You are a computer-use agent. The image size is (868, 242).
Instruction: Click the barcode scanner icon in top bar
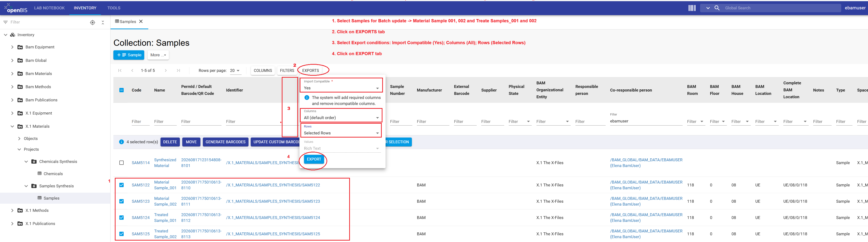pyautogui.click(x=692, y=8)
